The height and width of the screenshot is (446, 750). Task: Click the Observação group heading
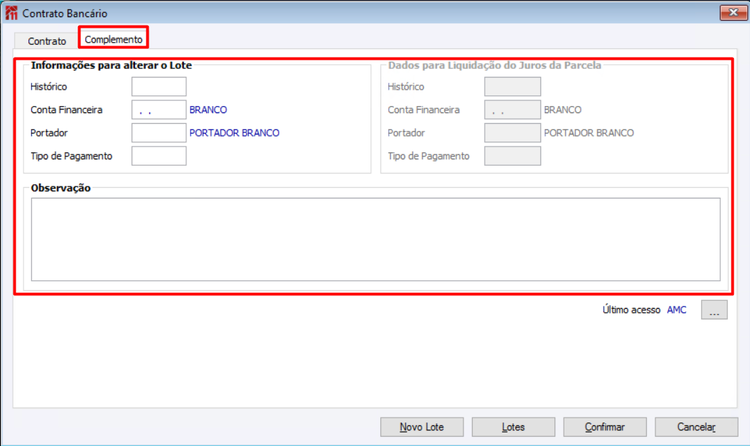(61, 188)
